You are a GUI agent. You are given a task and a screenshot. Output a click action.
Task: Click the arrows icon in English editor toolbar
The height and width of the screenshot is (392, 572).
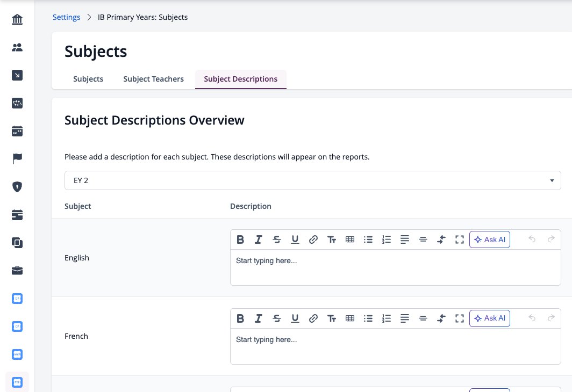click(x=441, y=239)
